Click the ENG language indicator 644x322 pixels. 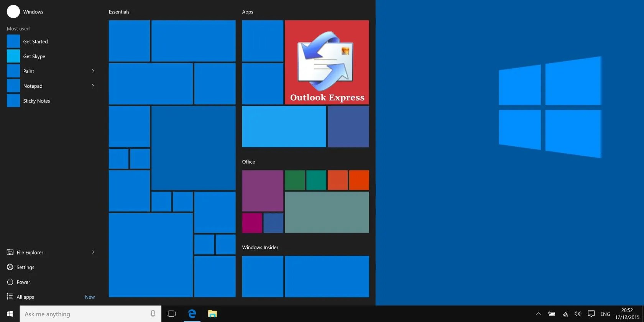tap(605, 314)
